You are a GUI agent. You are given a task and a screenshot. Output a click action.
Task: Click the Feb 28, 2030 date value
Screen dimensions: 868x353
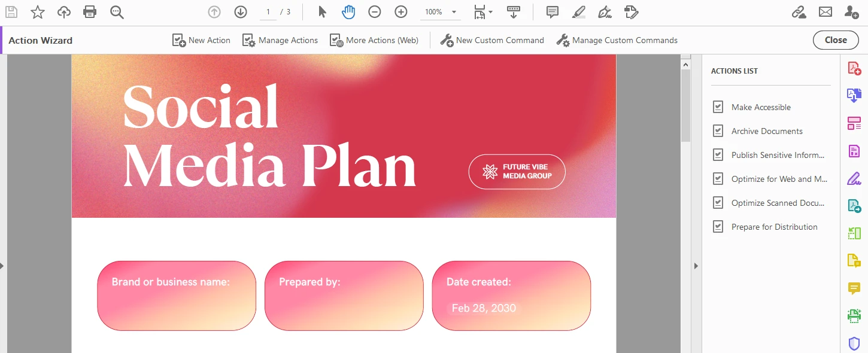[x=484, y=308]
